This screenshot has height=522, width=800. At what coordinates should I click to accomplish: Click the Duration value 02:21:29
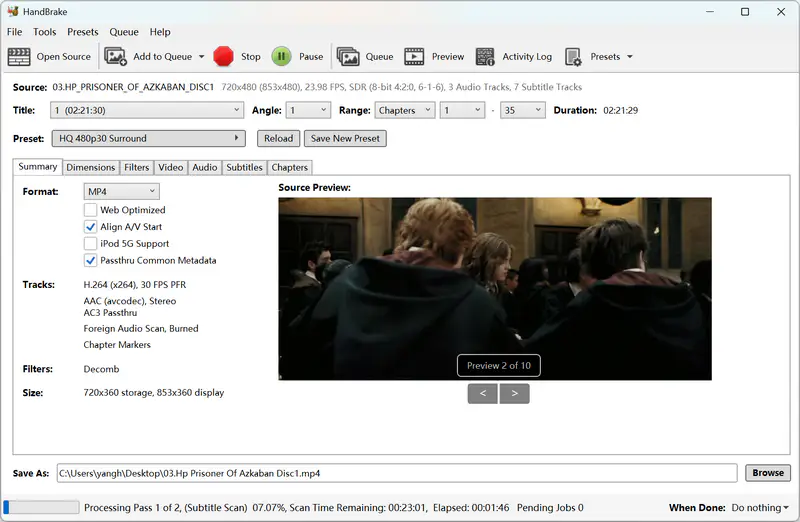tap(620, 110)
